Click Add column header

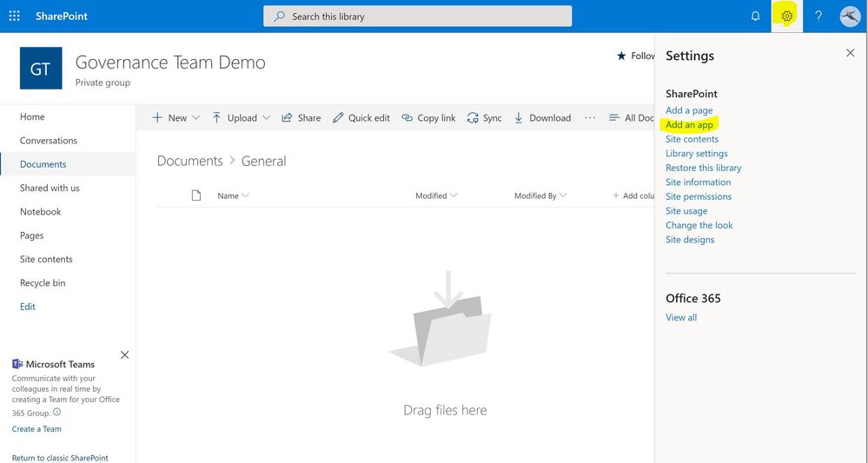[633, 195]
